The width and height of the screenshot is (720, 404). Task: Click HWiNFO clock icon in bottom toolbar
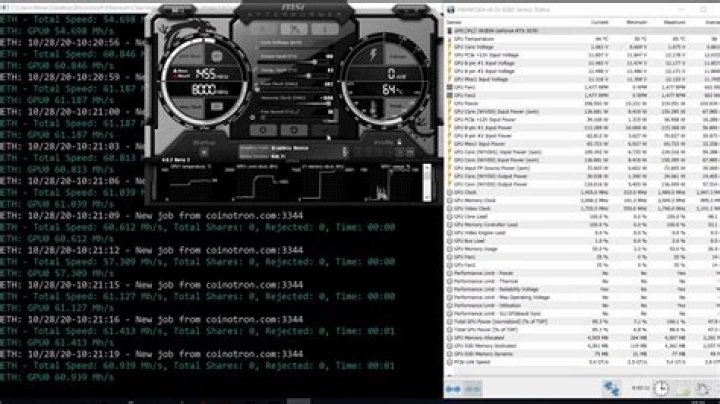point(661,388)
